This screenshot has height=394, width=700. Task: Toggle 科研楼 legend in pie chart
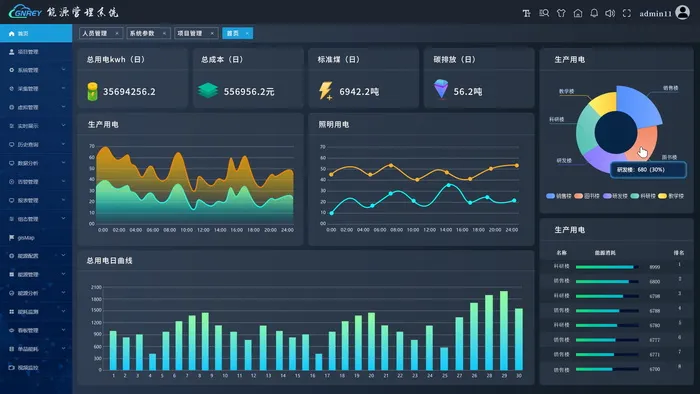(643, 196)
